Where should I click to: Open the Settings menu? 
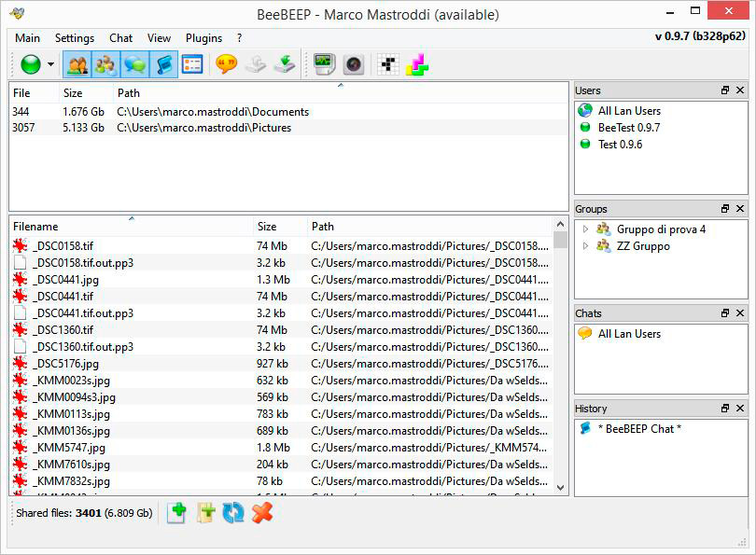pyautogui.click(x=74, y=38)
